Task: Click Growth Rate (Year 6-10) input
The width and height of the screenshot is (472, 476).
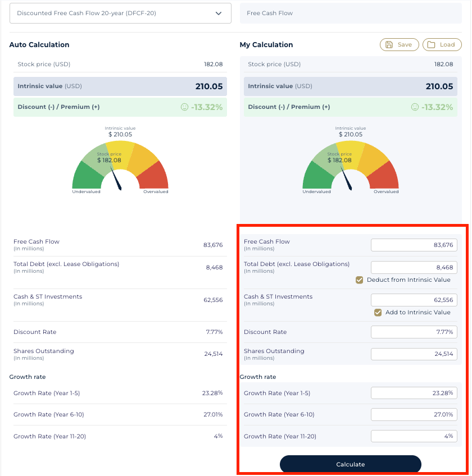Action: (x=414, y=414)
